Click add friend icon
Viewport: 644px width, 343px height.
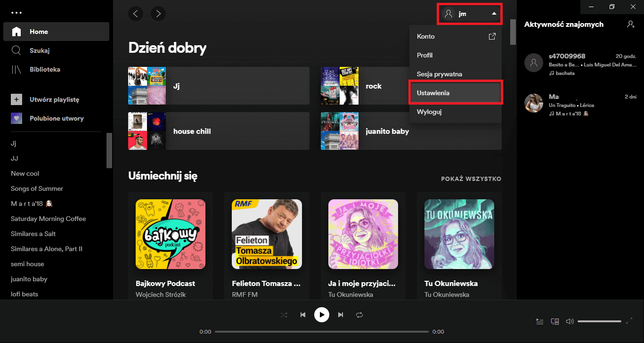tap(631, 24)
